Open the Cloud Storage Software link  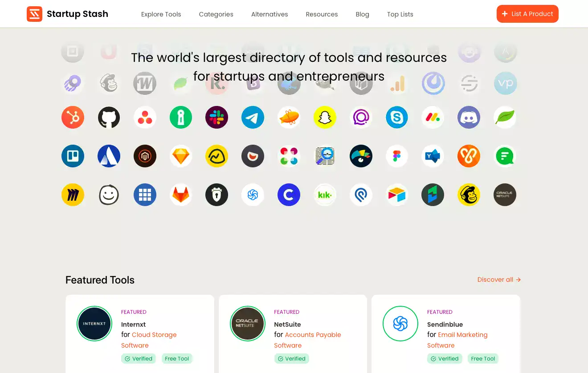149,340
